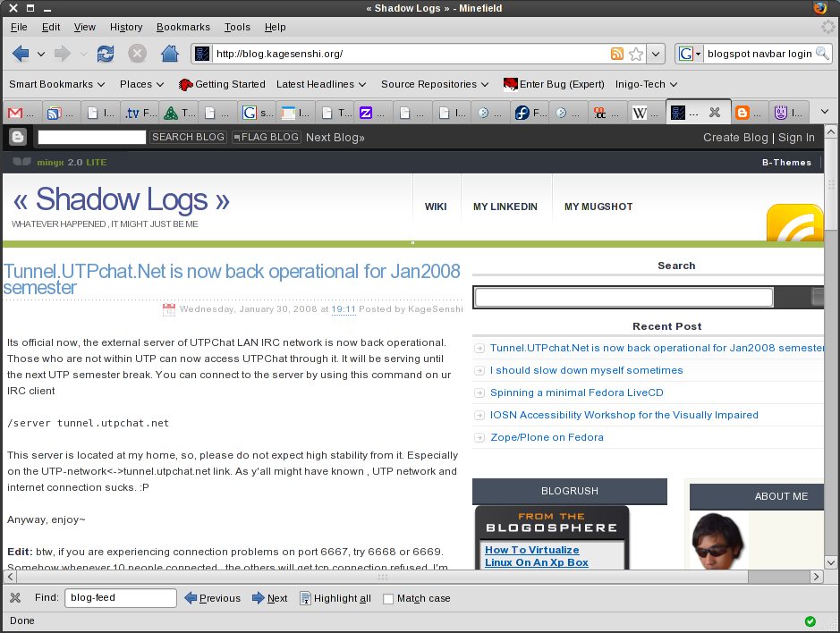This screenshot has height=633, width=840.
Task: Open 'Zope/Plone on Fedora' recent post
Action: click(x=547, y=437)
